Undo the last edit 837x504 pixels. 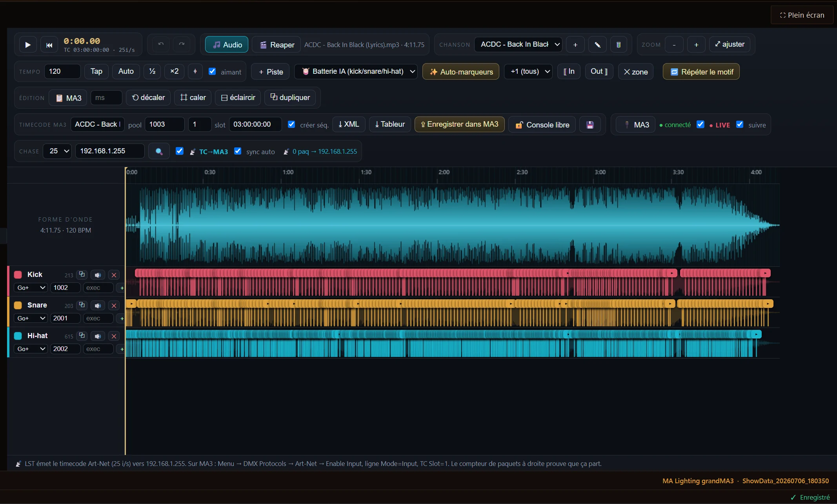pos(161,44)
